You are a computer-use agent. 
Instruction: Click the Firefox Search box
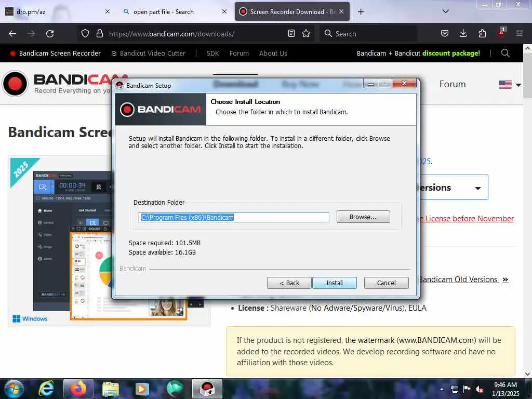(x=368, y=34)
